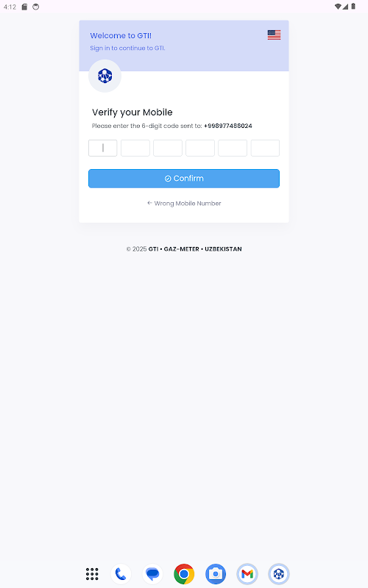Focus the first verification code digit box

coord(102,148)
